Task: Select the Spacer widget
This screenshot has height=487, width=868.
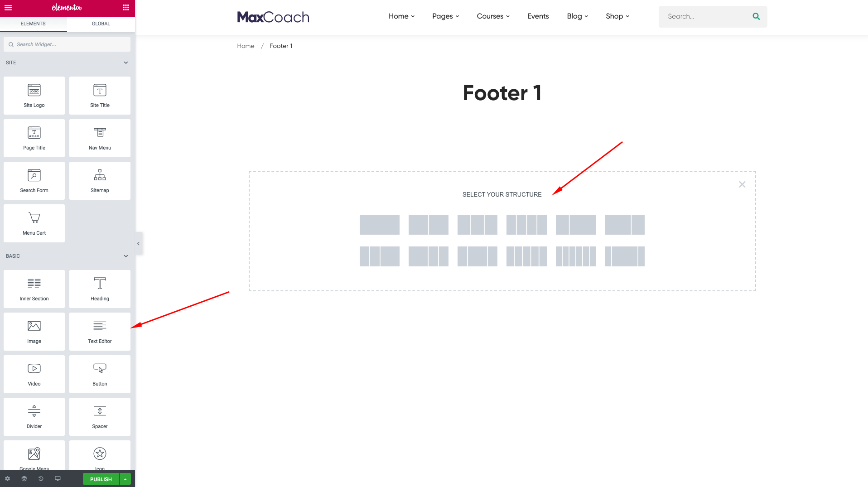Action: coord(100,417)
